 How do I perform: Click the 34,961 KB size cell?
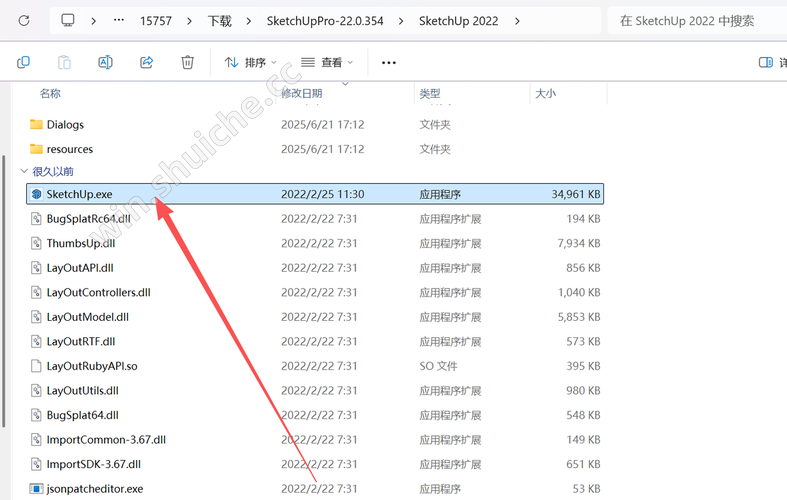[x=576, y=194]
